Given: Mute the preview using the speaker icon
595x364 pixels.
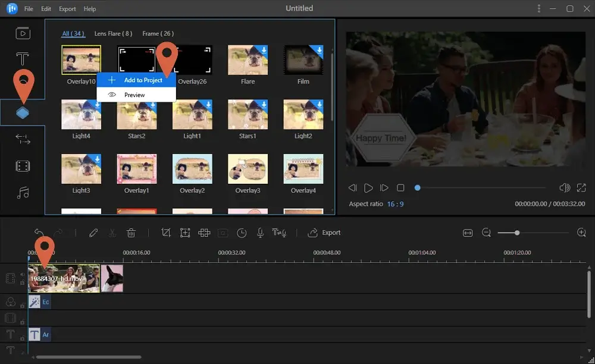Looking at the screenshot, I should click(564, 187).
